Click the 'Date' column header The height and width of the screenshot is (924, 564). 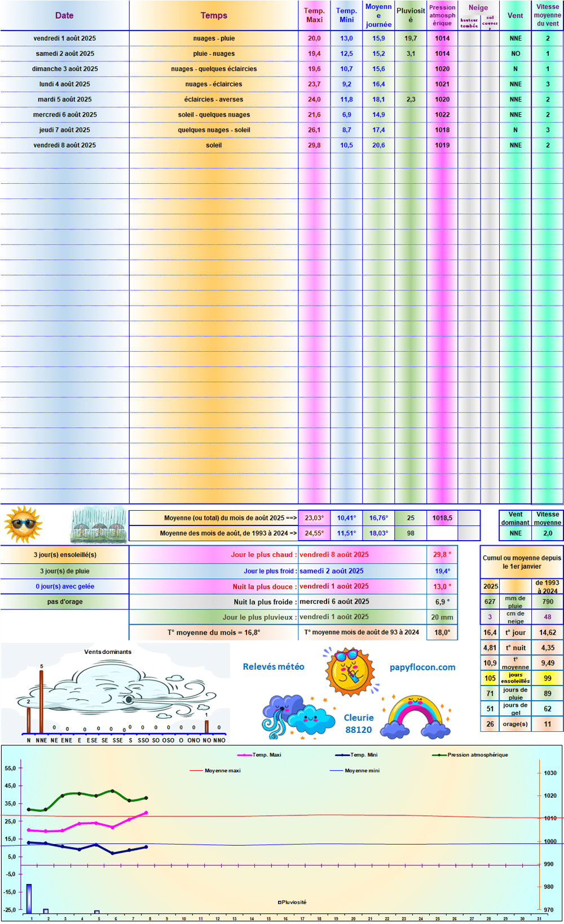click(x=64, y=15)
